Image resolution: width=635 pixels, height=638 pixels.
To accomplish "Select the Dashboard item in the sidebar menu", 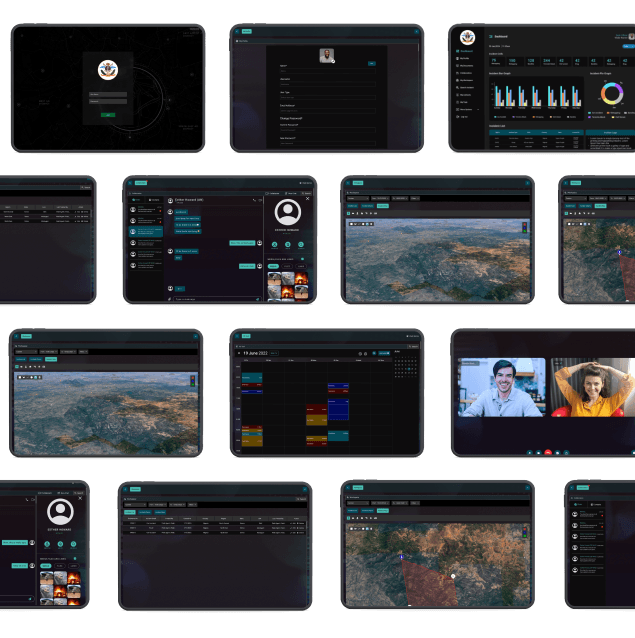I will point(468,51).
